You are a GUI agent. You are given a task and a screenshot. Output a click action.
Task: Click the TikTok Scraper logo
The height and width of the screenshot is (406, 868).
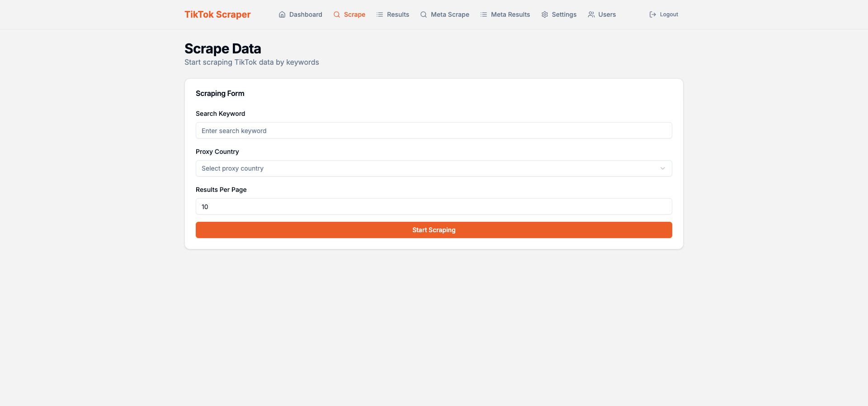[217, 14]
